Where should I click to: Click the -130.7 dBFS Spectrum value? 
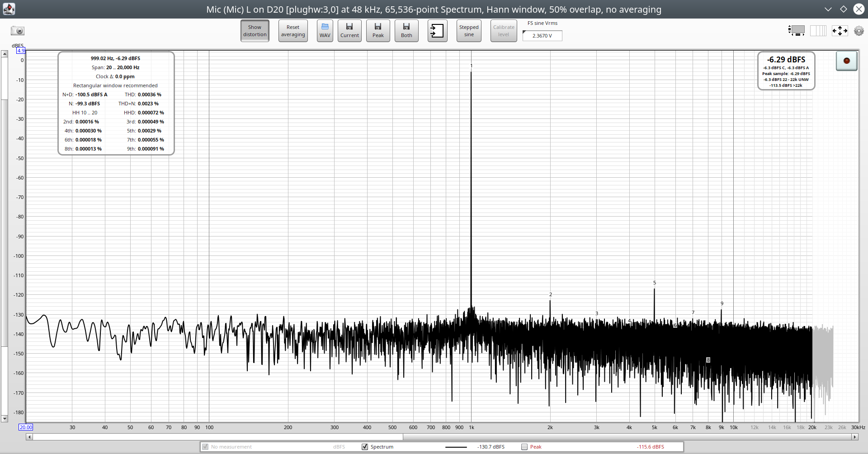click(x=491, y=447)
